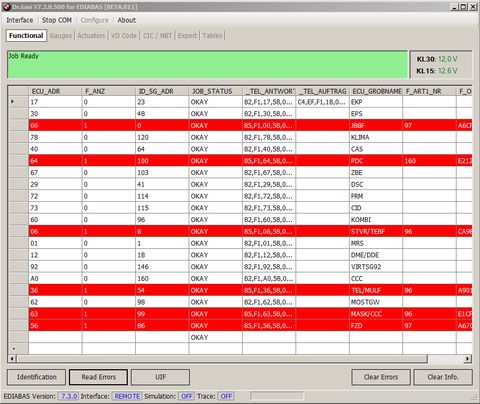Open the Tables tab
480x404 pixels.
(x=212, y=36)
